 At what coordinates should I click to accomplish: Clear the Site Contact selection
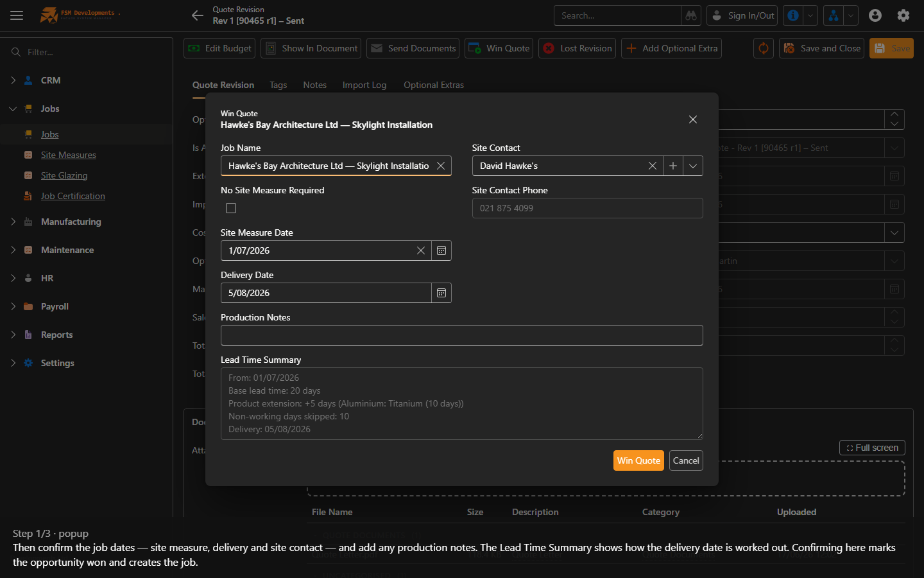[653, 166]
